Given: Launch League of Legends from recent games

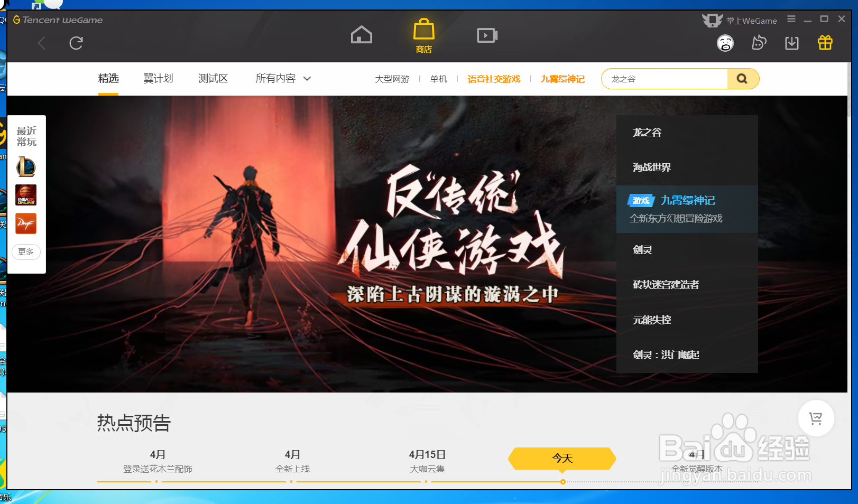Looking at the screenshot, I should [26, 167].
